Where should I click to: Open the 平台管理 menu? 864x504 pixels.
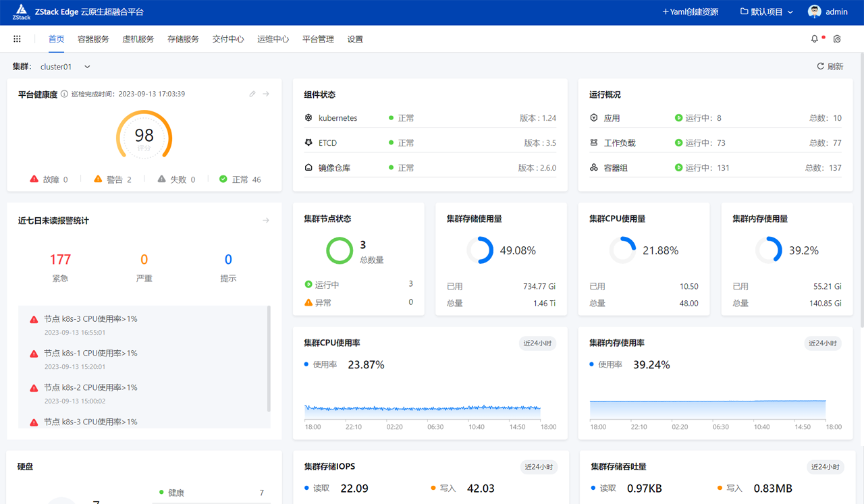point(318,39)
